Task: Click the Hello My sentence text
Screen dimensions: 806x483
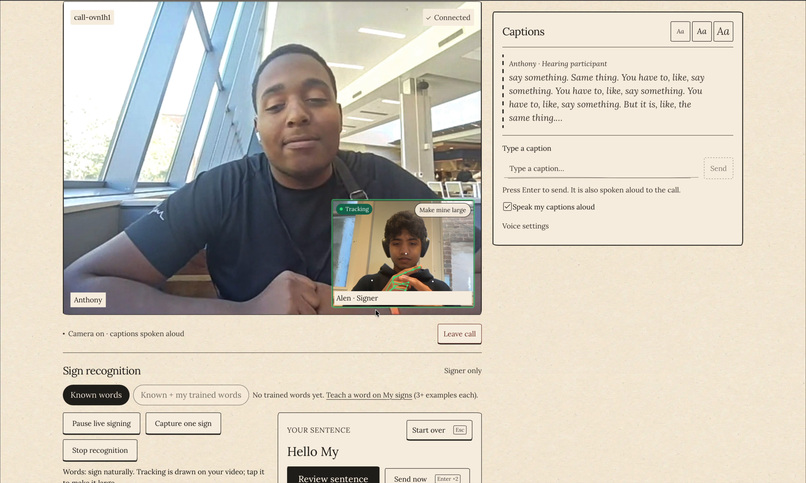Action: coord(313,452)
